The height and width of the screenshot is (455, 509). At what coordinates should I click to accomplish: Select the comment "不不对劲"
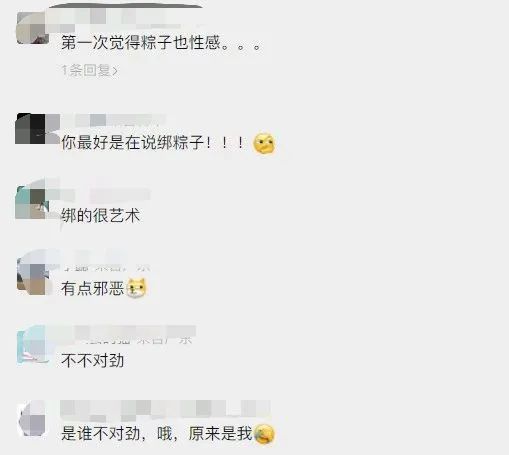point(92,361)
